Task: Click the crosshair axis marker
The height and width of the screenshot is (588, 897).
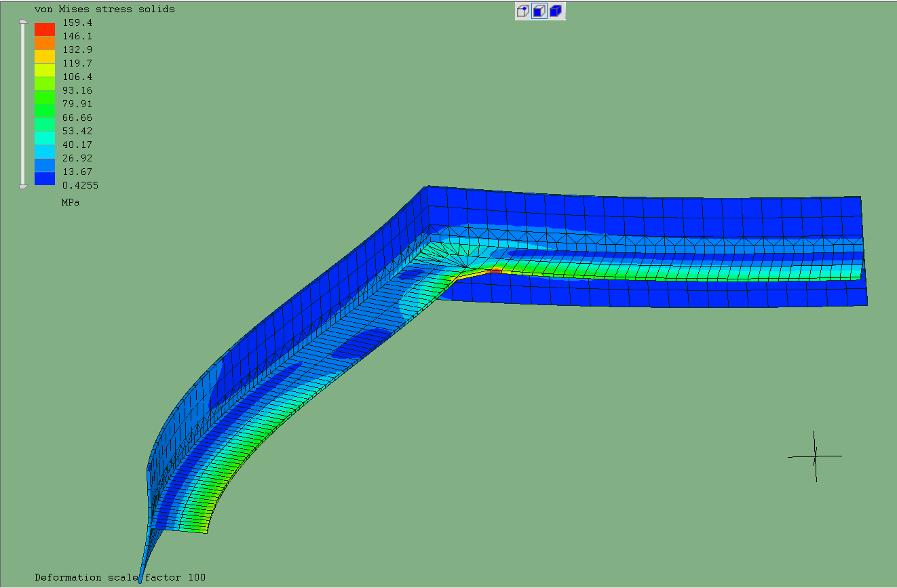Action: point(815,456)
